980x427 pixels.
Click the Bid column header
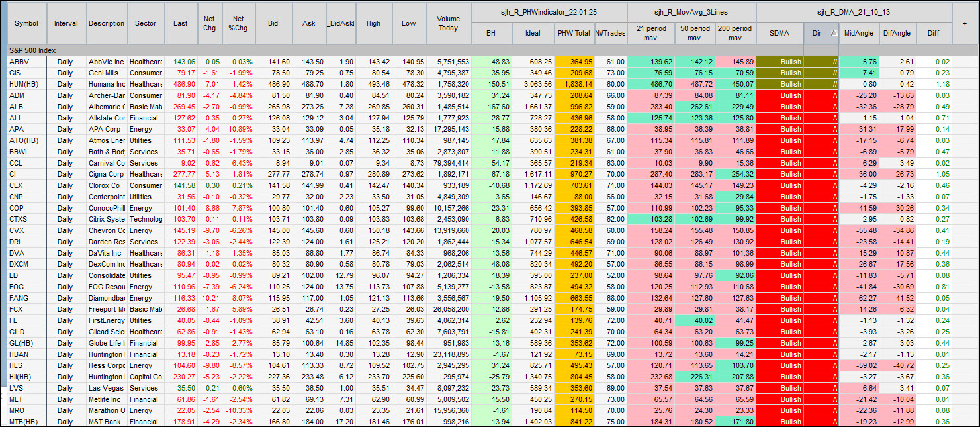274,23
